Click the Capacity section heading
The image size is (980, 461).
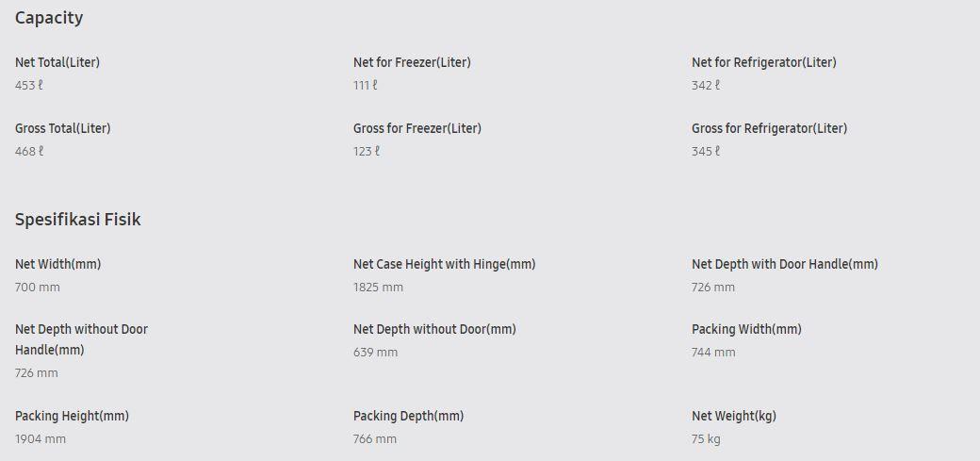[x=49, y=18]
